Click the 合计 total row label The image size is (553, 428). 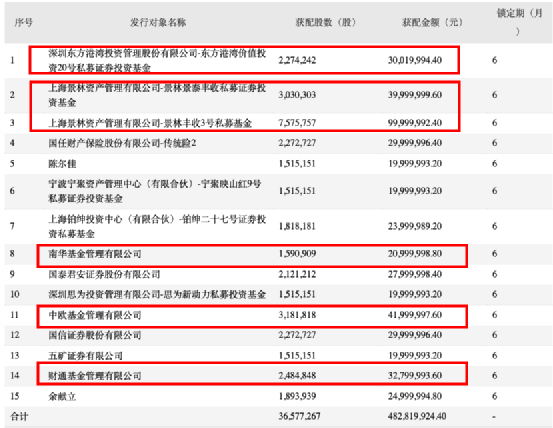pos(19,416)
